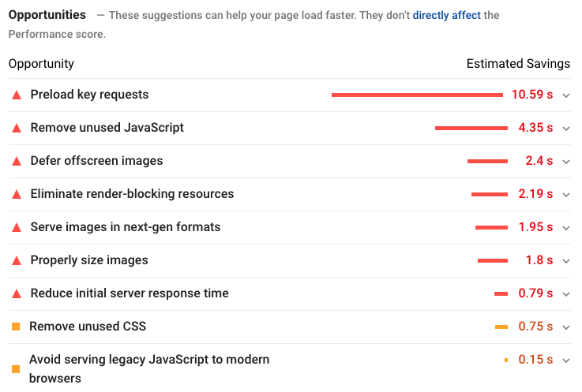
Task: Expand the Defer offscreen images chevron
Action: click(x=566, y=162)
